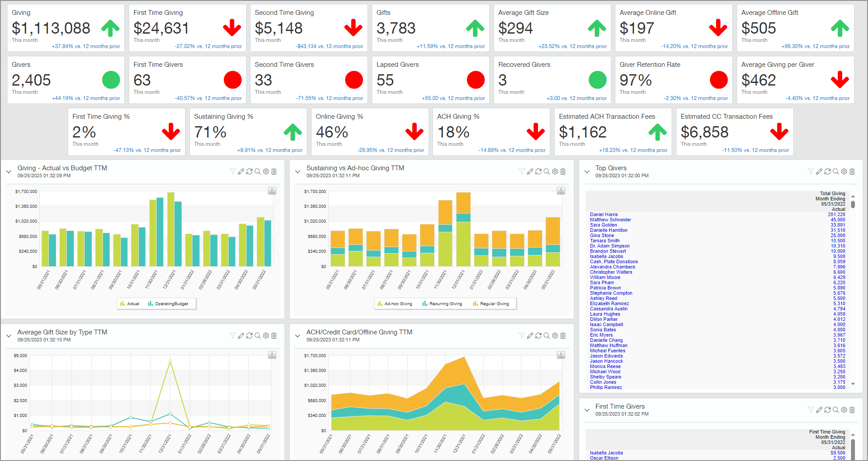The width and height of the screenshot is (868, 461).
Task: Download the Giving Actual vs Budget chart
Action: [272, 191]
